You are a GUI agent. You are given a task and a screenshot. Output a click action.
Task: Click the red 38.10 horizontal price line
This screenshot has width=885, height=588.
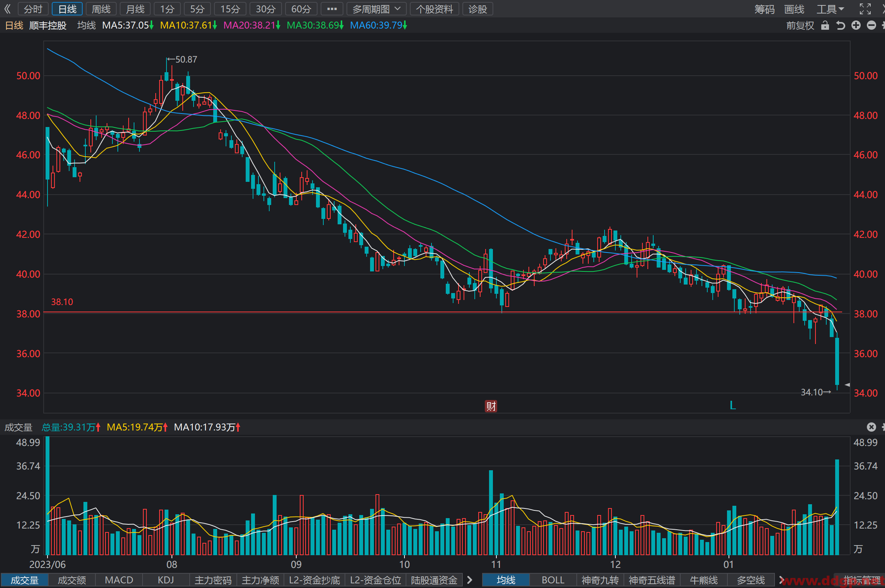click(x=443, y=312)
